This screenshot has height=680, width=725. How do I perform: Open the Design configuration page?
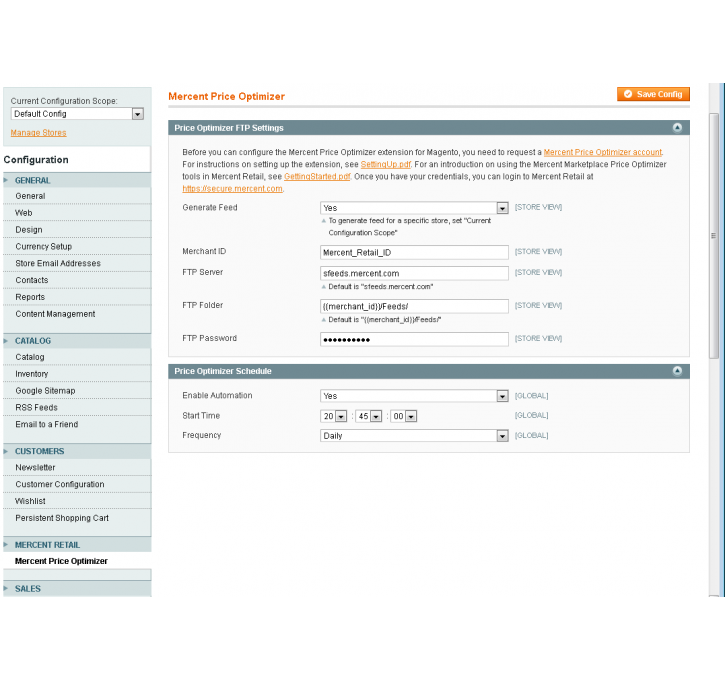(x=77, y=230)
